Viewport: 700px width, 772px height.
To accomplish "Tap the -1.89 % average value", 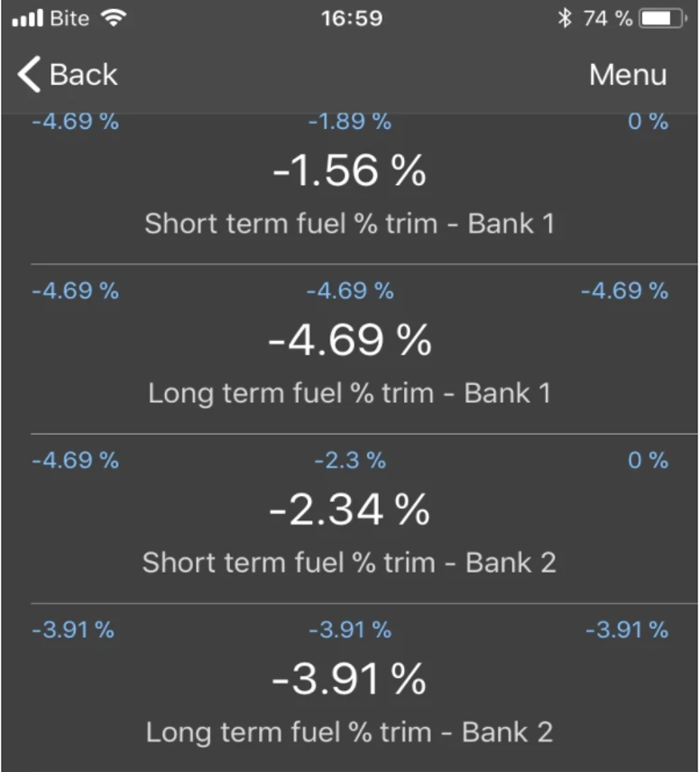I will point(350,122).
